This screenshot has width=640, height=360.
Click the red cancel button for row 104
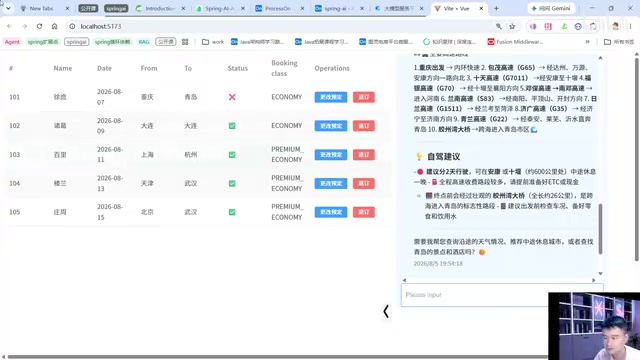364,183
